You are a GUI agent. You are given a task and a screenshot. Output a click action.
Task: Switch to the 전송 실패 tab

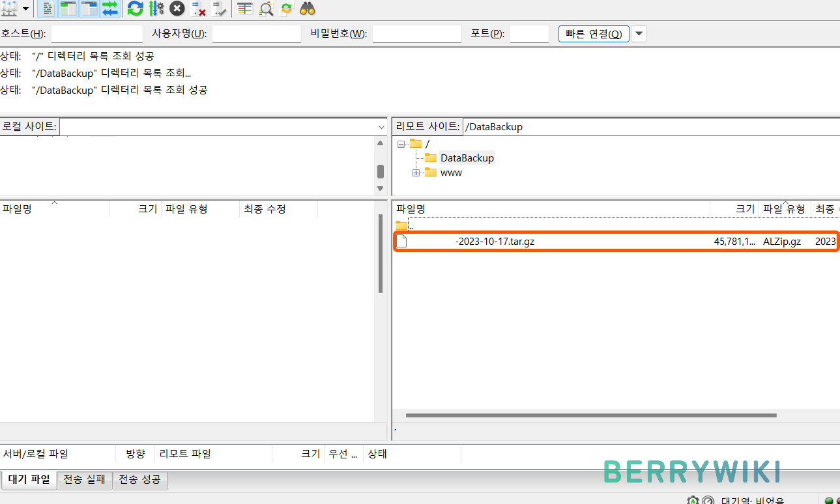[x=85, y=481]
